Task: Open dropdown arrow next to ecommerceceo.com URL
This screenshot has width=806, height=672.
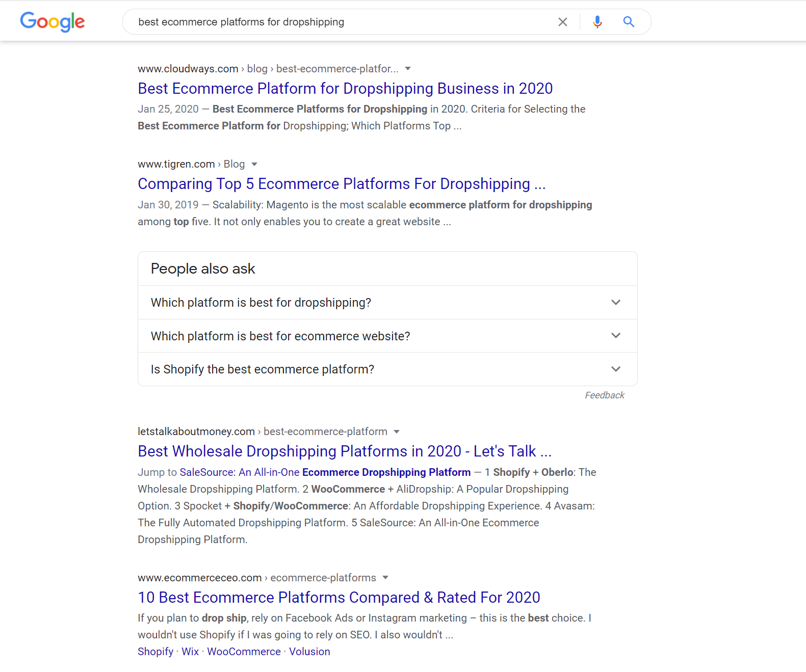Action: click(x=385, y=578)
